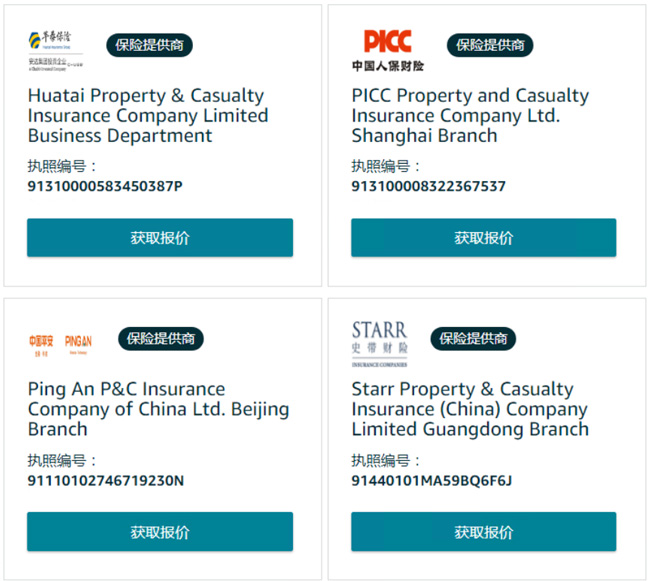Select license number 91110102746719230N
This screenshot has width=650, height=581.
tap(106, 481)
